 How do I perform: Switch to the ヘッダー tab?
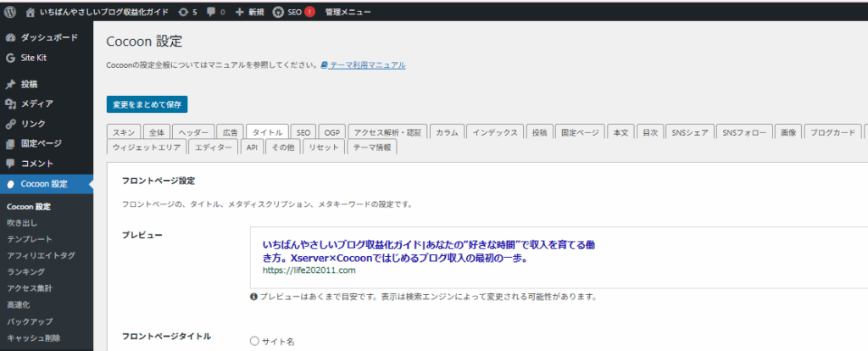[x=193, y=132]
